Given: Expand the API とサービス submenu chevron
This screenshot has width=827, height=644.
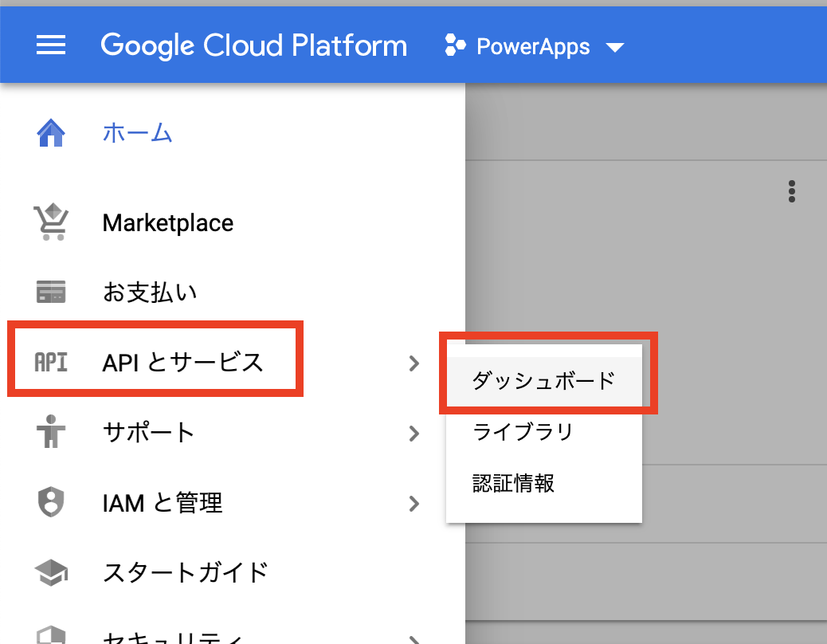Looking at the screenshot, I should click(x=414, y=363).
